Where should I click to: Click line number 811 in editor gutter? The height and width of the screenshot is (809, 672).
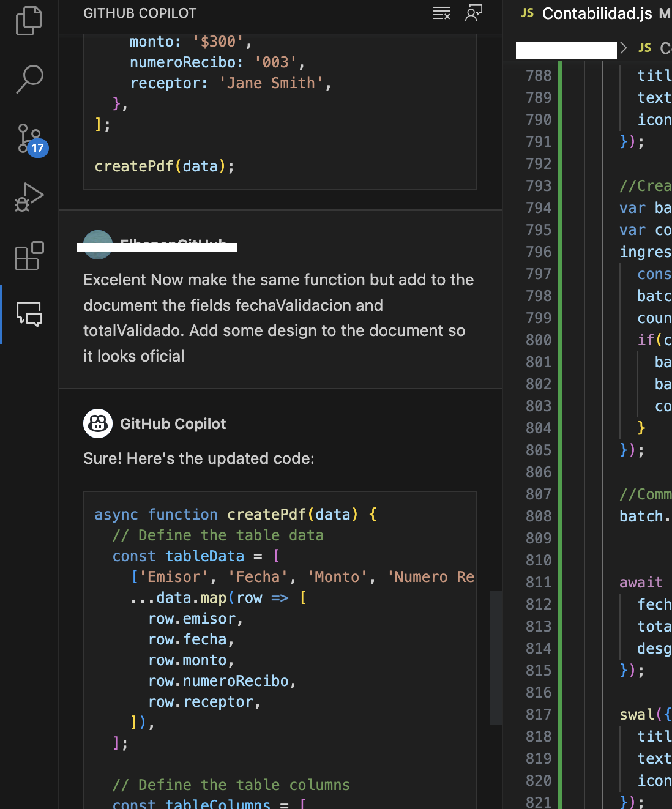pos(539,582)
